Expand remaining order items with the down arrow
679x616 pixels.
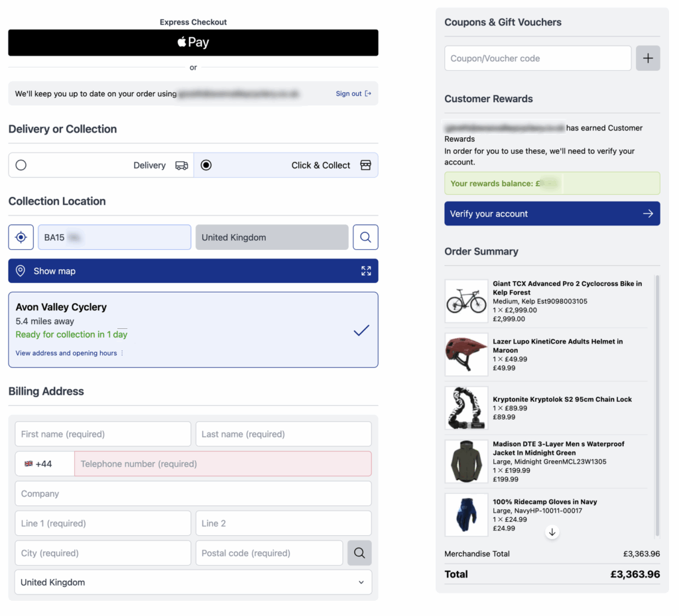pyautogui.click(x=552, y=532)
